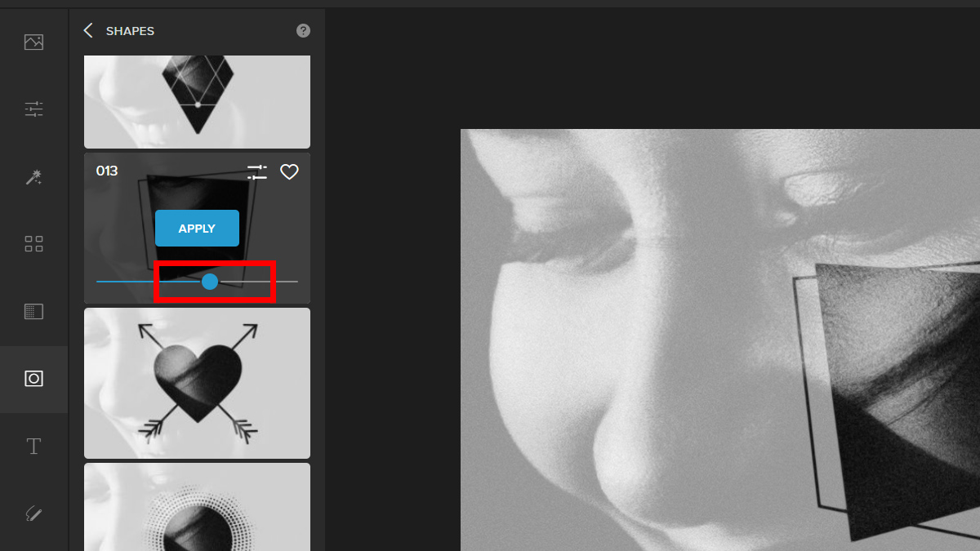Screen dimensions: 980x551
Task: Click the shape overlay on canvas photo
Action: (886, 400)
